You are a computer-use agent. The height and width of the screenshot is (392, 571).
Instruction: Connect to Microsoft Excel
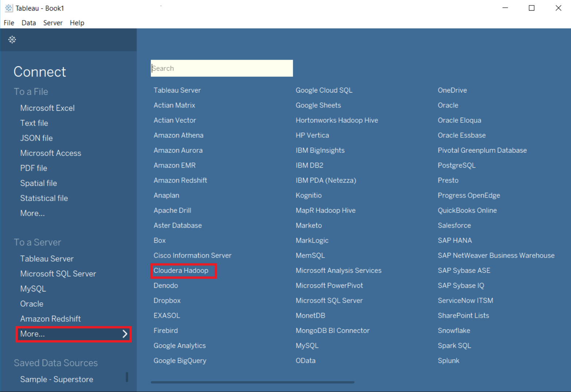pyautogui.click(x=47, y=108)
